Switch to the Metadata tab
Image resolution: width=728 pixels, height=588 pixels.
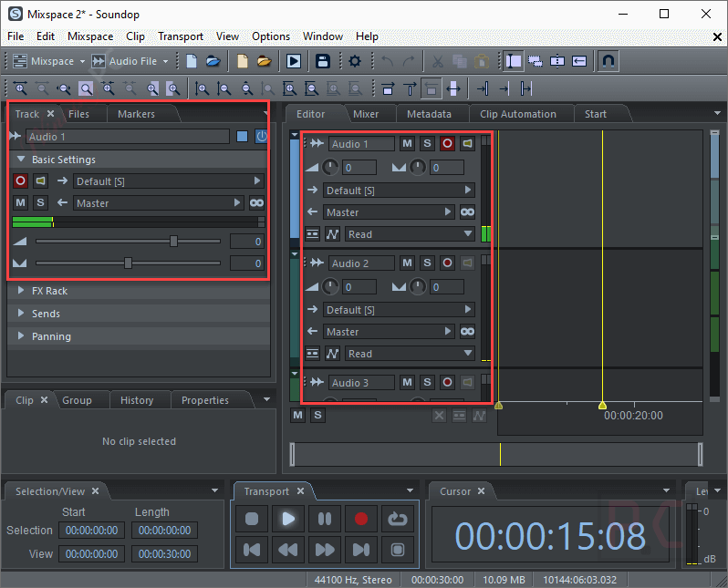click(x=429, y=114)
